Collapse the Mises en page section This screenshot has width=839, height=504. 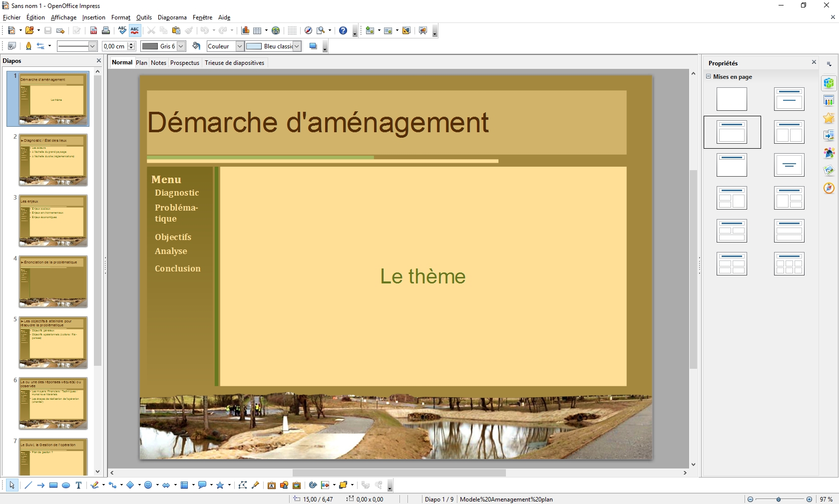[x=708, y=76]
